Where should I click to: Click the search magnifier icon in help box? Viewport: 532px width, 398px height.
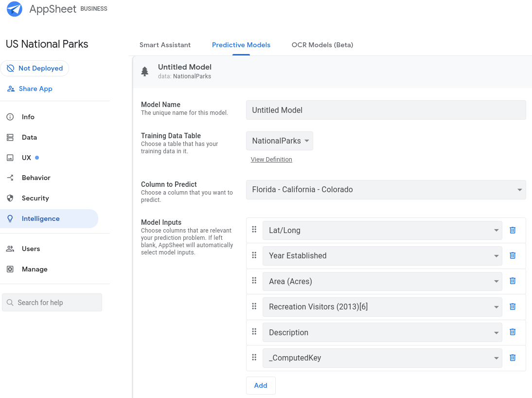click(10, 302)
